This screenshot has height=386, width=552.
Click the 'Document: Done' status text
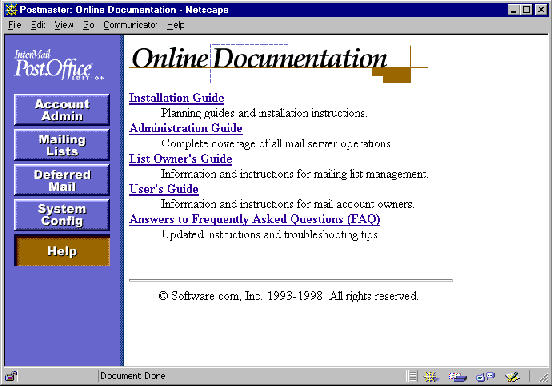[x=133, y=376]
